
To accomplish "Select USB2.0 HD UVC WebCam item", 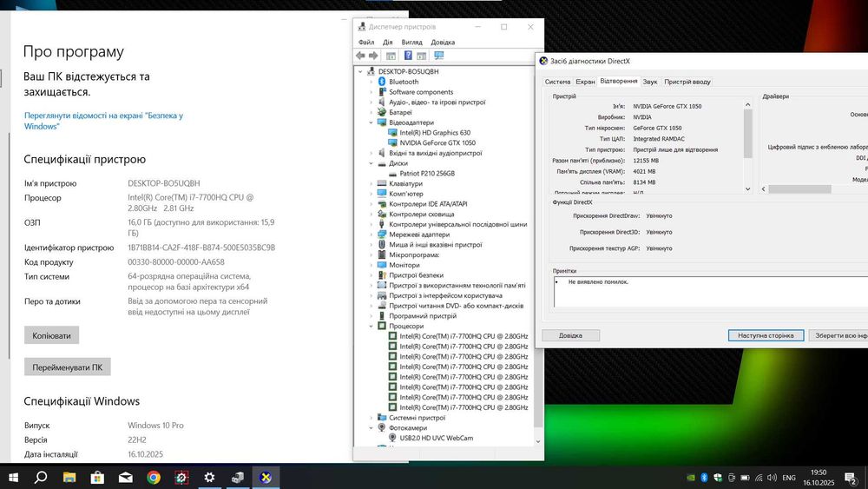I will pyautogui.click(x=437, y=438).
